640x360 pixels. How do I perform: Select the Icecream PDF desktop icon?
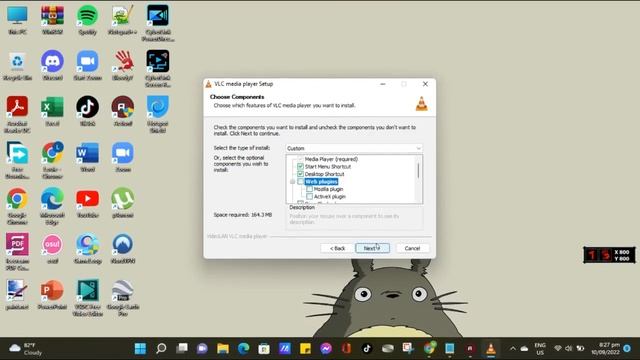[17, 252]
